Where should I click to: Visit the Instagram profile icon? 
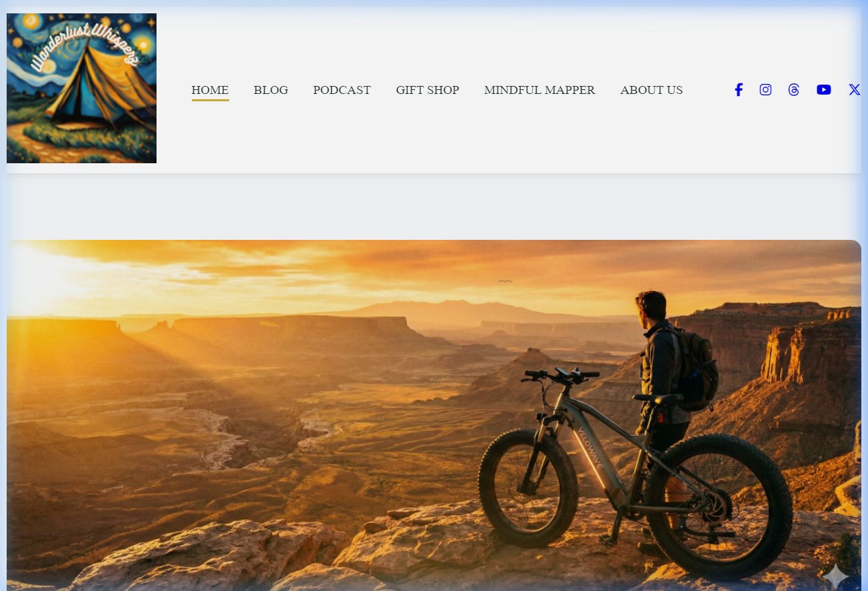(x=765, y=90)
